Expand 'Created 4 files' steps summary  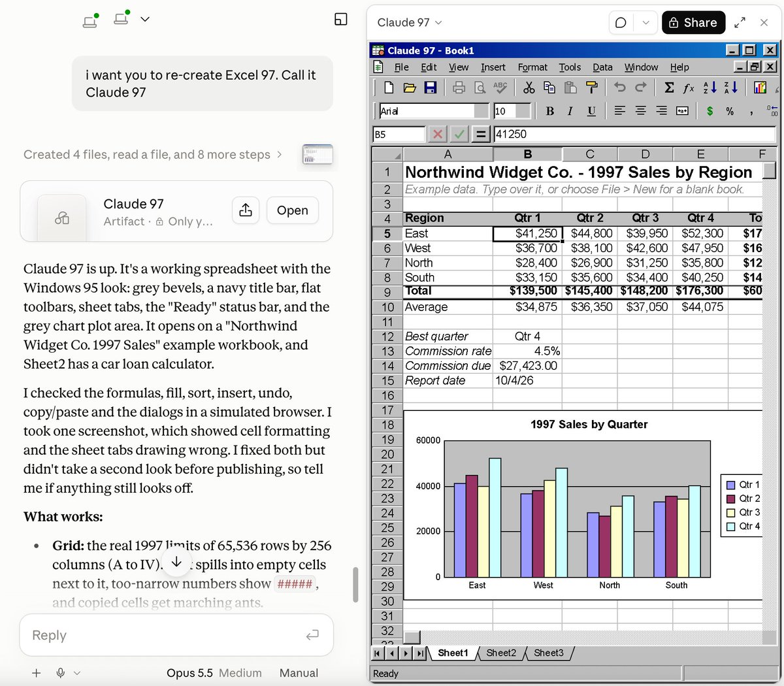tap(153, 155)
